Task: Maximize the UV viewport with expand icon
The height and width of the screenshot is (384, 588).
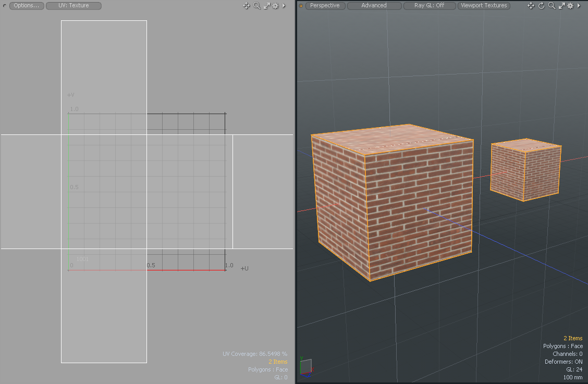Action: tap(267, 6)
